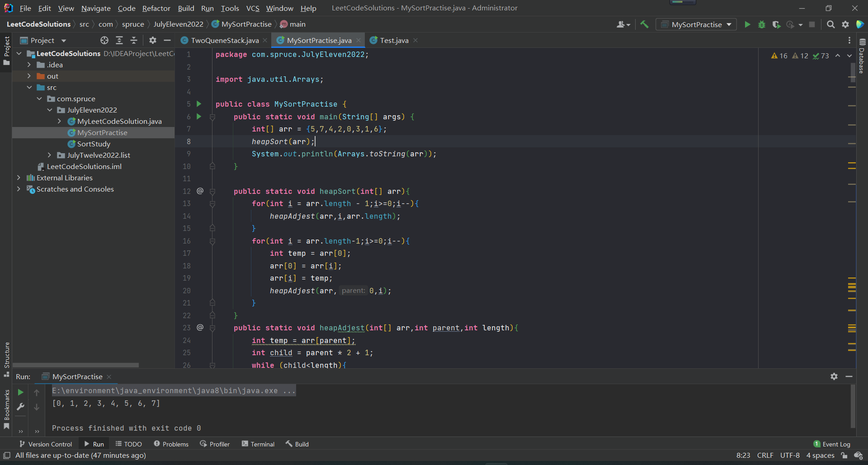Jump to next highlighted error arrow
868x465 pixels.
[x=849, y=56]
